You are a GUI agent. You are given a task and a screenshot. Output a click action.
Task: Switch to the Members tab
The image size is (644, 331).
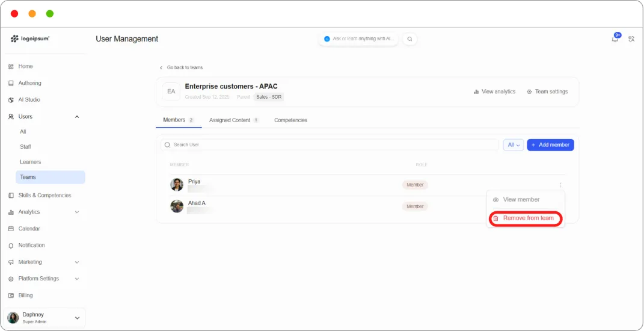click(x=178, y=120)
